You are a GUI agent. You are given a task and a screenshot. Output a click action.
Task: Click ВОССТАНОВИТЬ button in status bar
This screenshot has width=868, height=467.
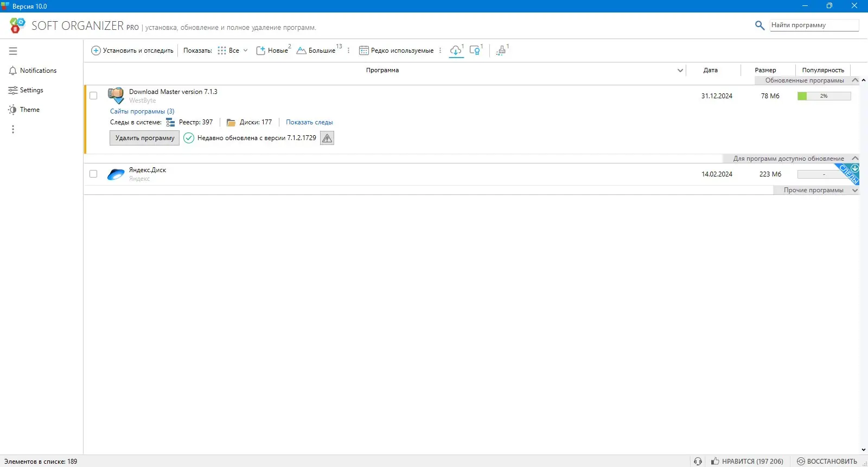[827, 462]
